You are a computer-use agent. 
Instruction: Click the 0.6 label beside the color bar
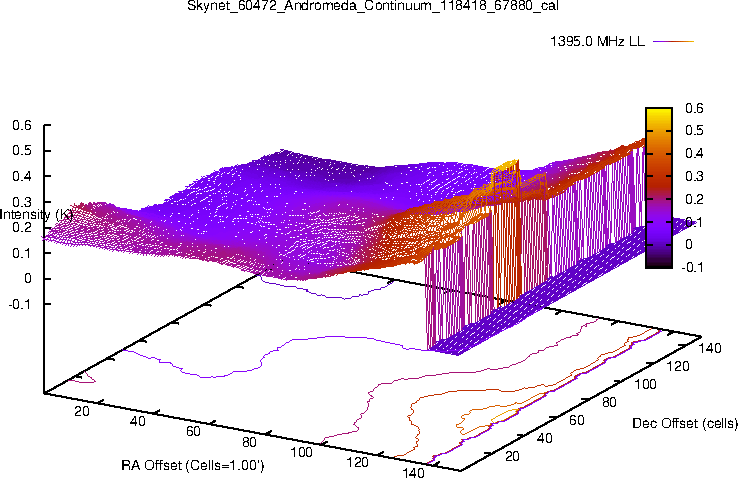pos(694,108)
